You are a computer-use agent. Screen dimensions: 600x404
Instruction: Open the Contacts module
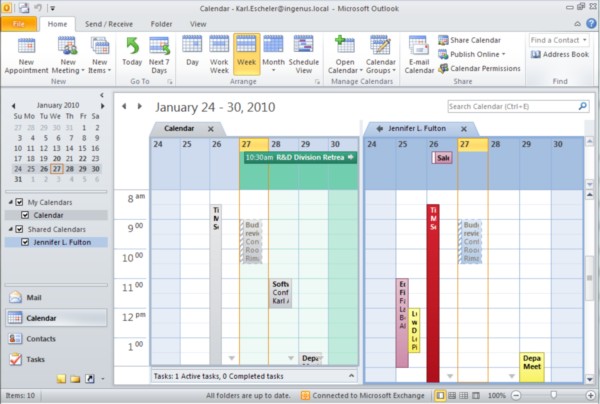click(x=56, y=339)
